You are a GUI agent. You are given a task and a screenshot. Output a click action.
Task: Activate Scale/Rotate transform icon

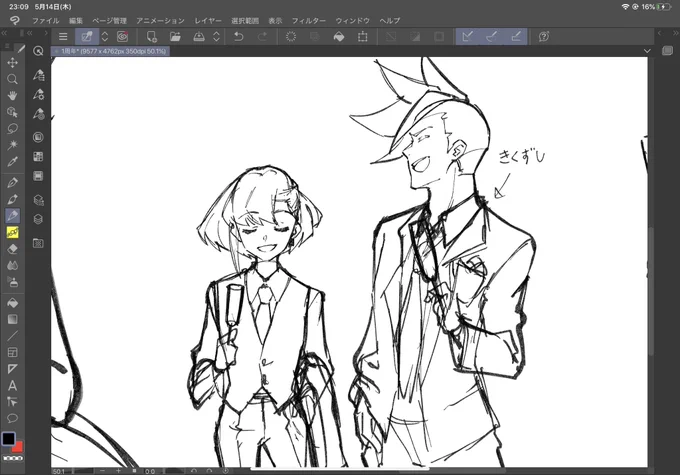[363, 36]
